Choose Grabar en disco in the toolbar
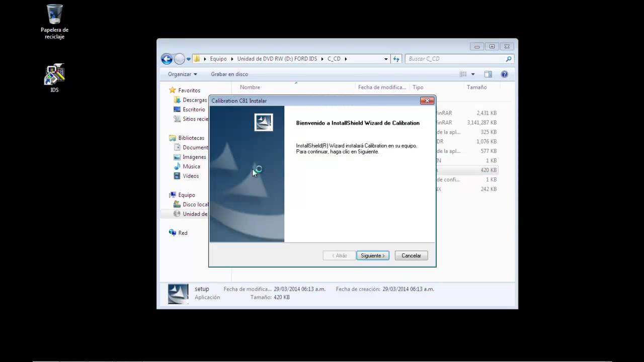The width and height of the screenshot is (644, 362). (229, 74)
